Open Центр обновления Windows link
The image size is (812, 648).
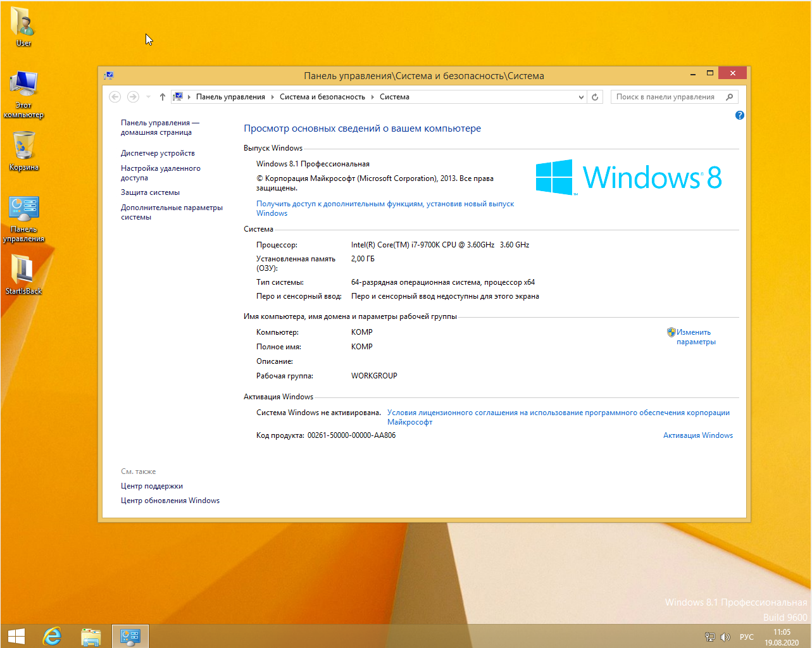(170, 501)
